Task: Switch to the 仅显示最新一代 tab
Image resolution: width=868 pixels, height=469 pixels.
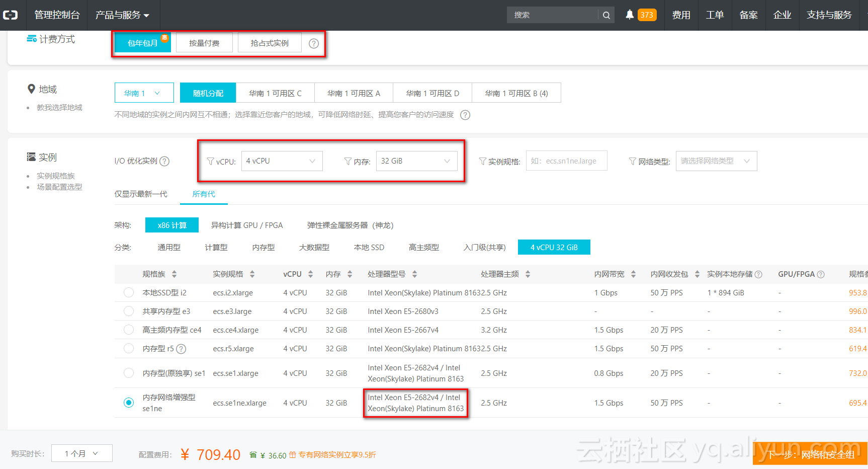Action: (141, 194)
